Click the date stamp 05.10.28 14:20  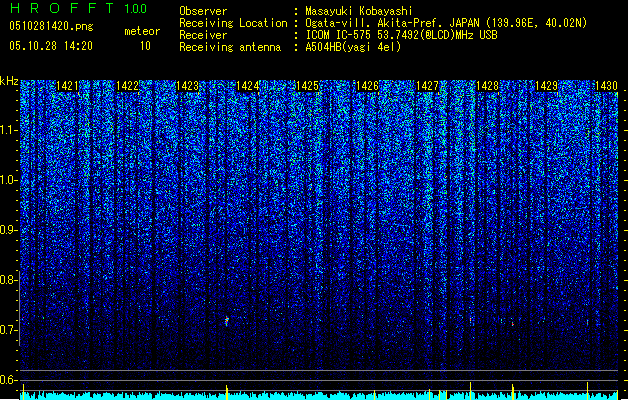point(51,46)
